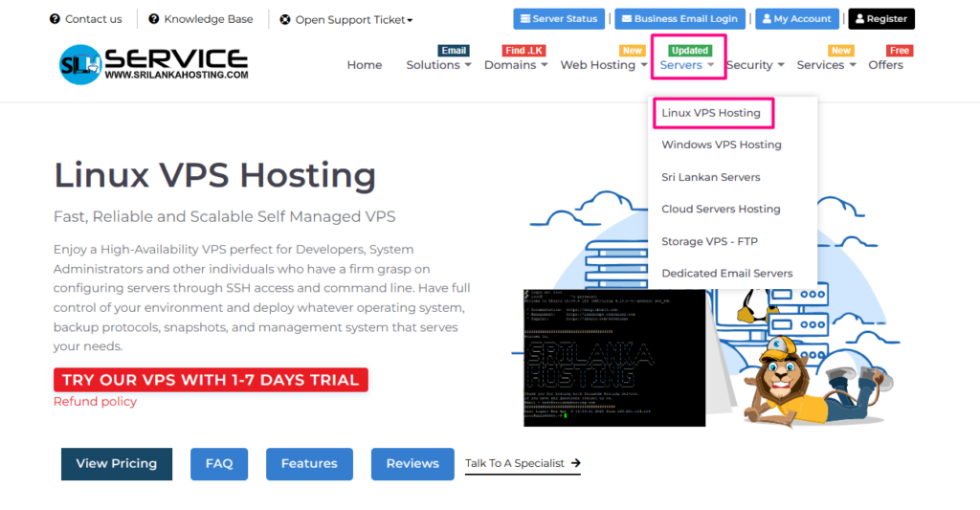
Task: Select Windows VPS Hosting from menu
Action: (722, 144)
